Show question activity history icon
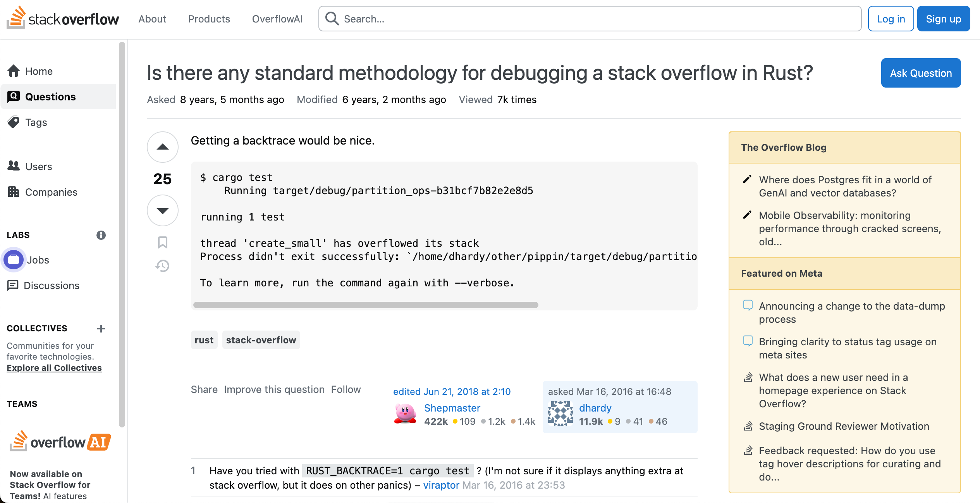Screen dimensions: 980x503 [163, 266]
